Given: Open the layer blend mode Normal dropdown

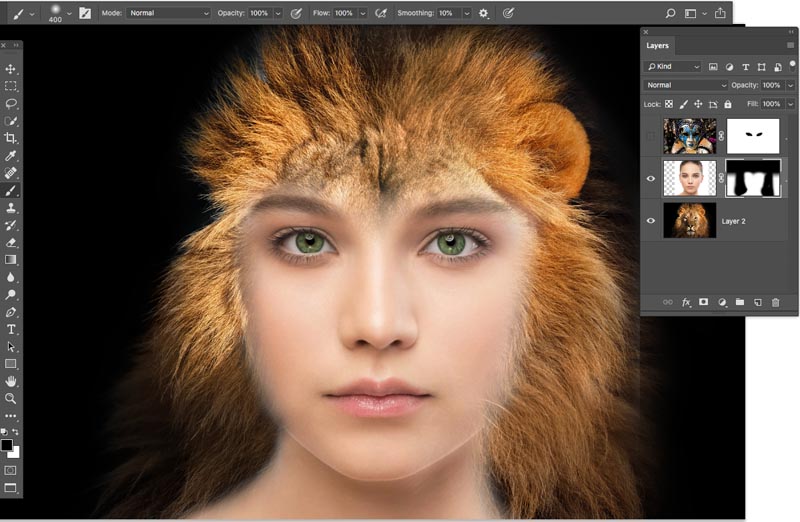Looking at the screenshot, I should pyautogui.click(x=685, y=85).
